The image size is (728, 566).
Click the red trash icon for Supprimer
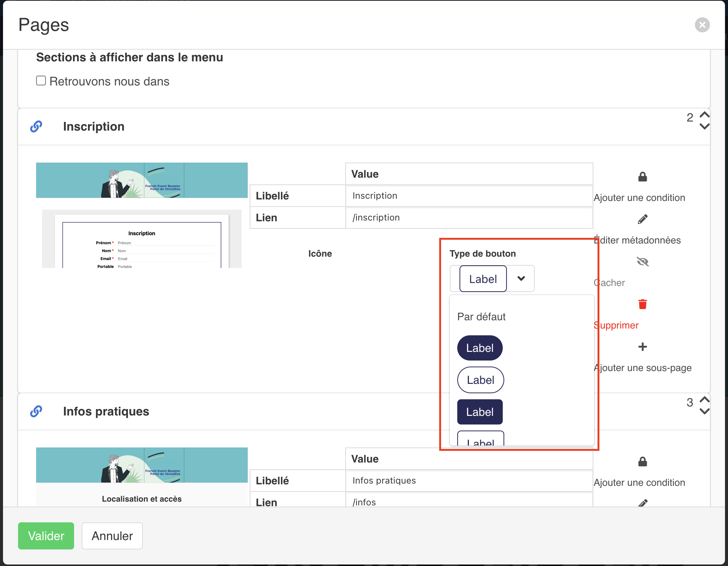[643, 304]
